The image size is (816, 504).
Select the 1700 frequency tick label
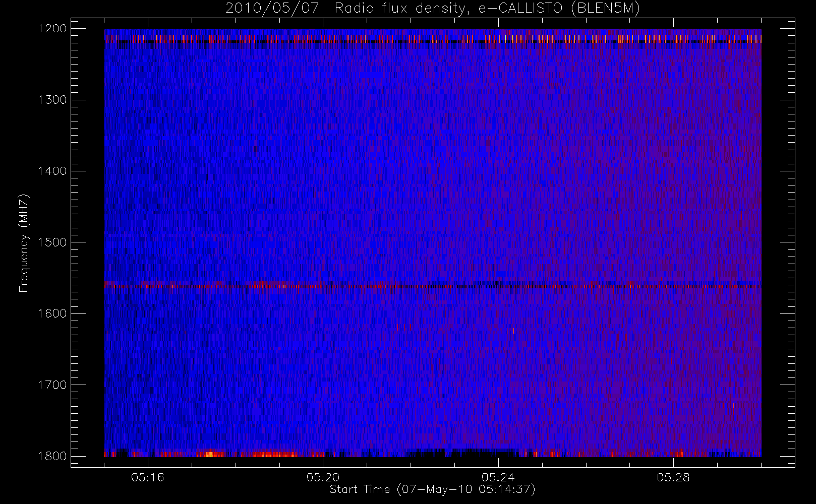tap(52, 385)
